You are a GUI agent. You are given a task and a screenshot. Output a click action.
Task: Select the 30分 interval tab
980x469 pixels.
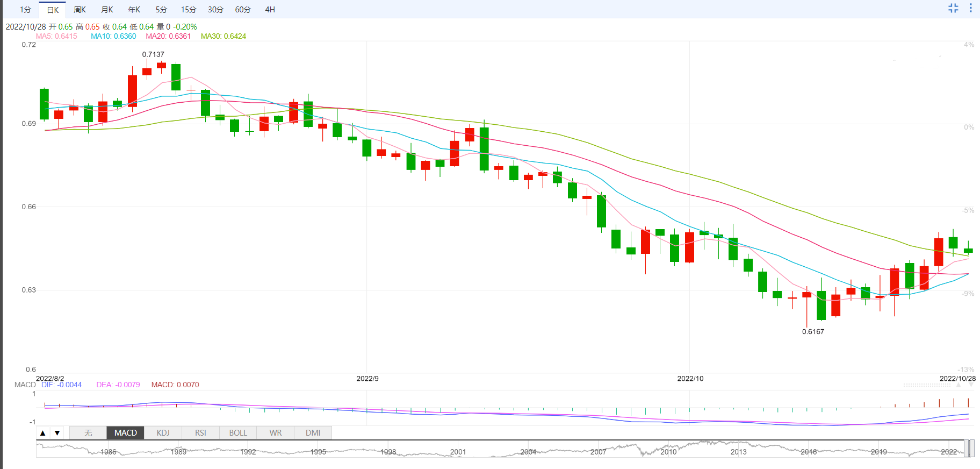[x=215, y=10]
